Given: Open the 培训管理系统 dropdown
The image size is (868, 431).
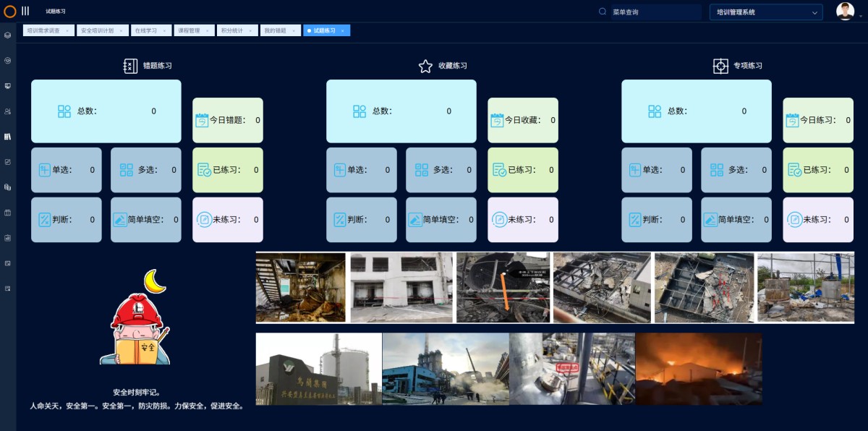Looking at the screenshot, I should coord(765,12).
